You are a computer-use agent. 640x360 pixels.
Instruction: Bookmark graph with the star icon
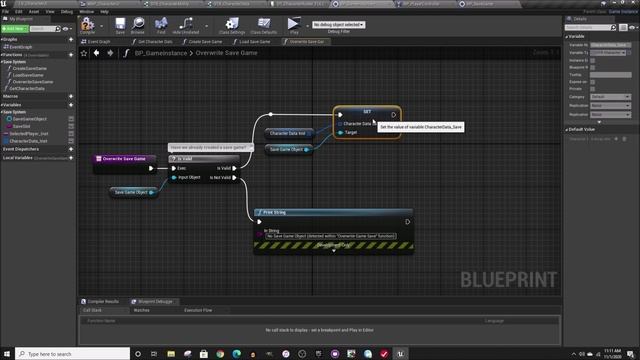[x=84, y=53]
